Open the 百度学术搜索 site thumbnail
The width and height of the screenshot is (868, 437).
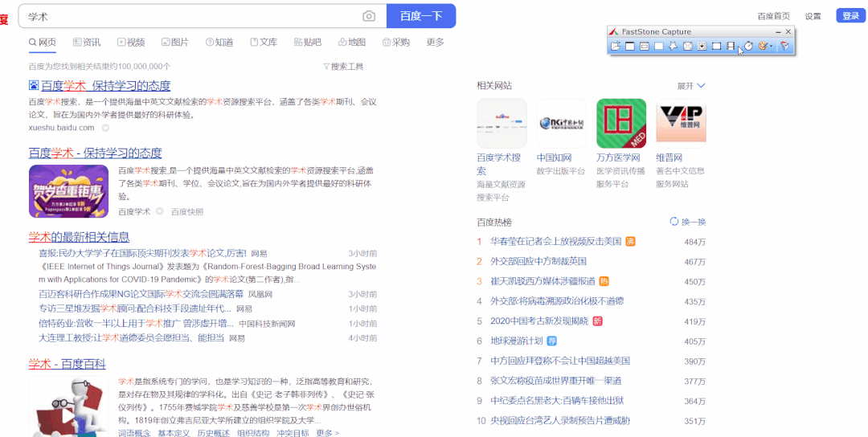[x=502, y=124]
